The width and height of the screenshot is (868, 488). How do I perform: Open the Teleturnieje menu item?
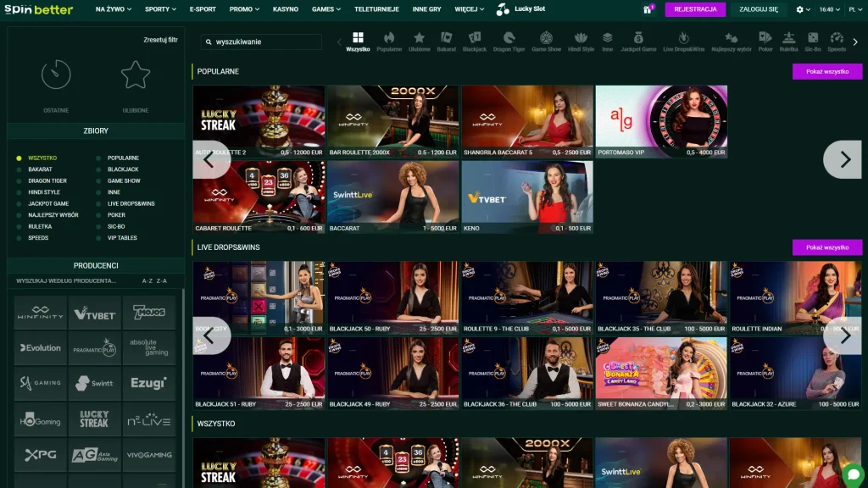tap(376, 9)
